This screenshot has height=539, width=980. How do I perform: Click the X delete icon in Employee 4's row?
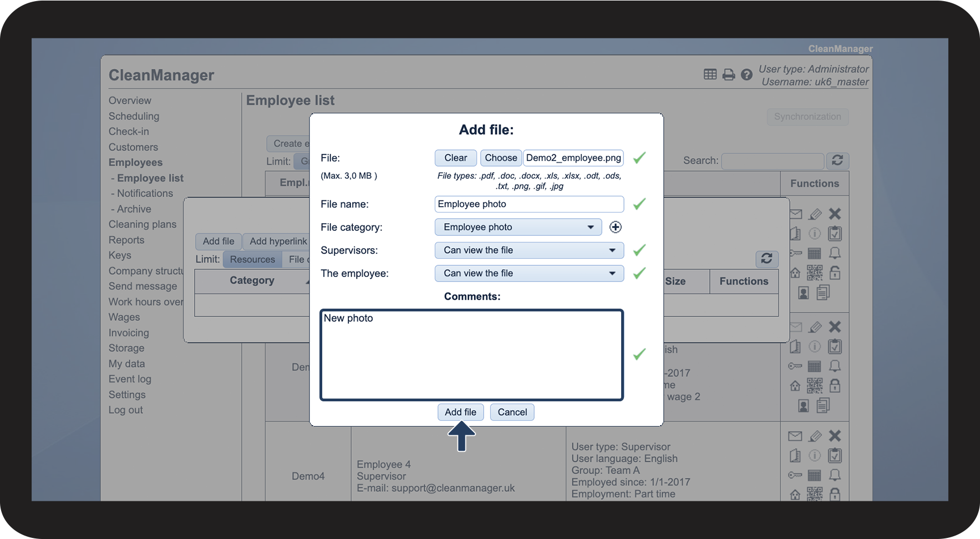(835, 436)
